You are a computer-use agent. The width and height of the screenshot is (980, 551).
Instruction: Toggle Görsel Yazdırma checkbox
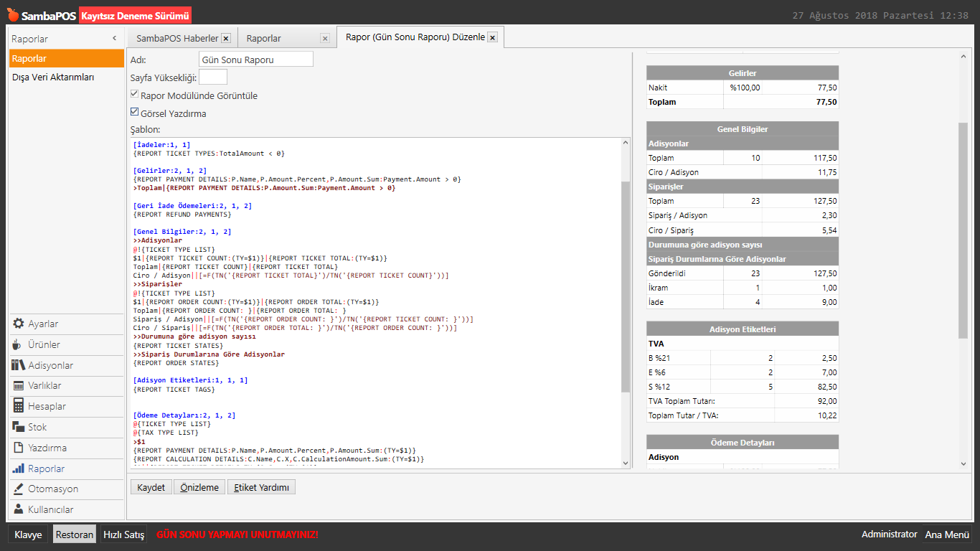pos(134,112)
